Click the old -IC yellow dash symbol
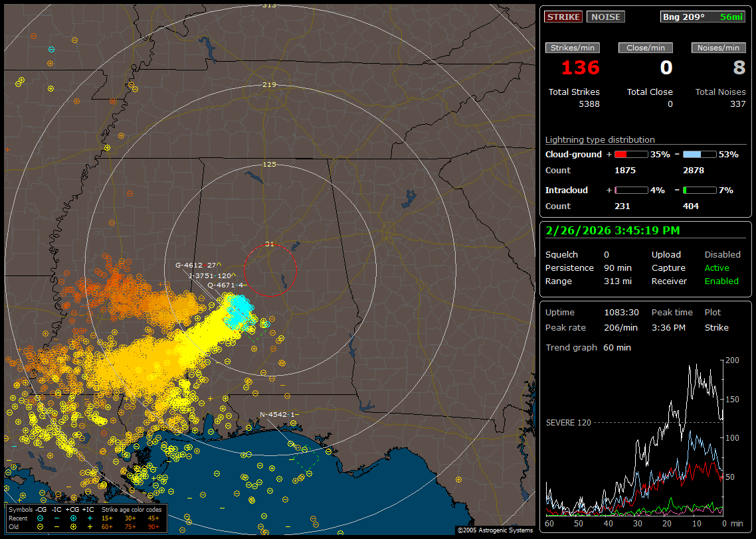Screen dimensions: 756x539 pos(57,526)
